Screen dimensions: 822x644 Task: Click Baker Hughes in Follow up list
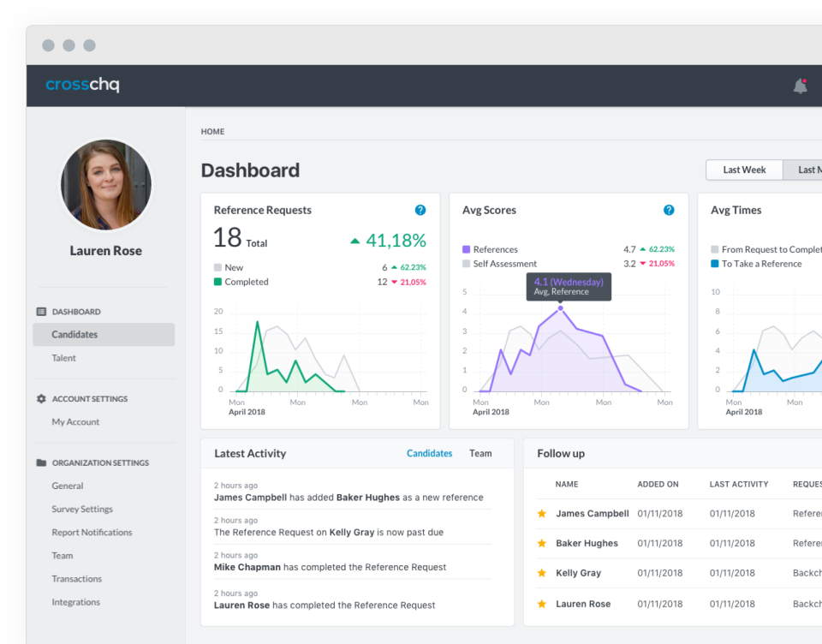(x=587, y=543)
